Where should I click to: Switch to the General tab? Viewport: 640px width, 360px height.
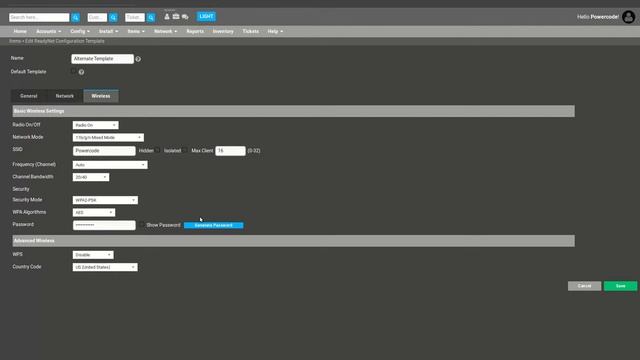tap(29, 96)
